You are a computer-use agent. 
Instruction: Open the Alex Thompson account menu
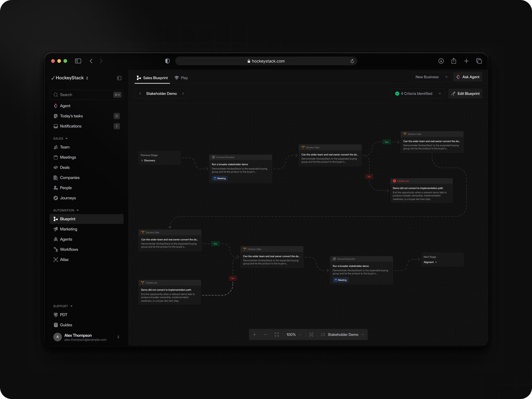[87, 337]
